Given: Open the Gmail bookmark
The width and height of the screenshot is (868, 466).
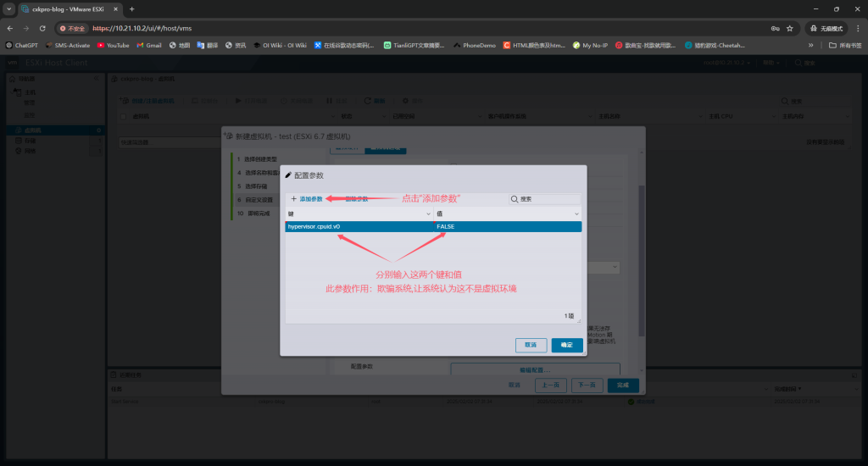Looking at the screenshot, I should click(x=149, y=46).
